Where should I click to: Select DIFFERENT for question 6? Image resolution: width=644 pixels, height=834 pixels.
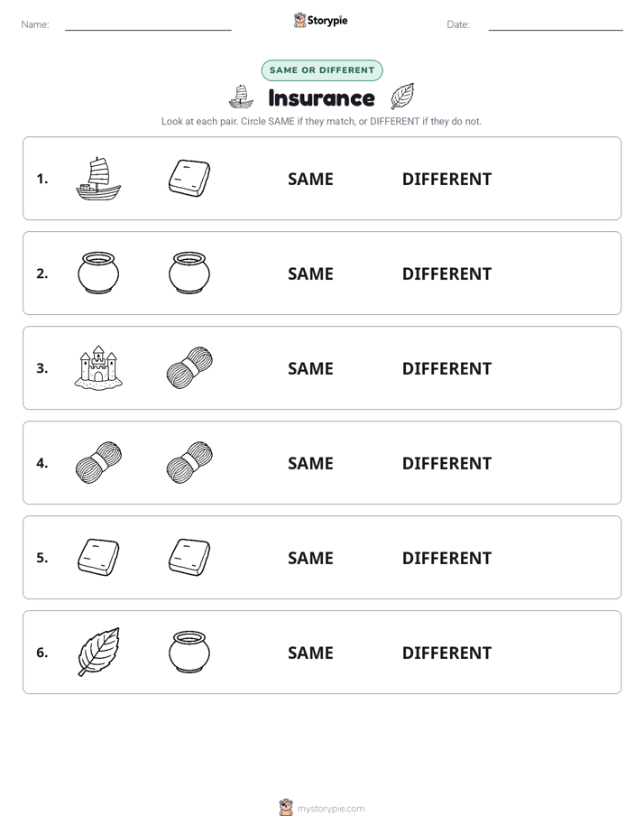point(446,653)
